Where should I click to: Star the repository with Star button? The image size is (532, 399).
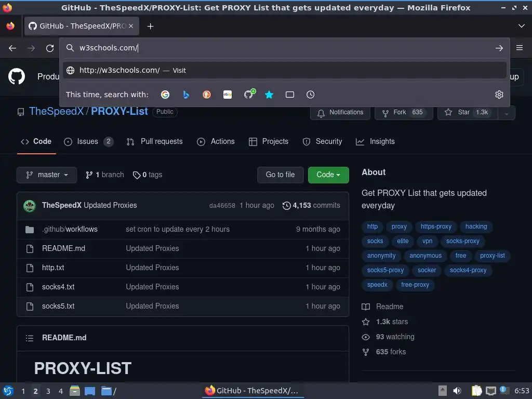pos(468,112)
